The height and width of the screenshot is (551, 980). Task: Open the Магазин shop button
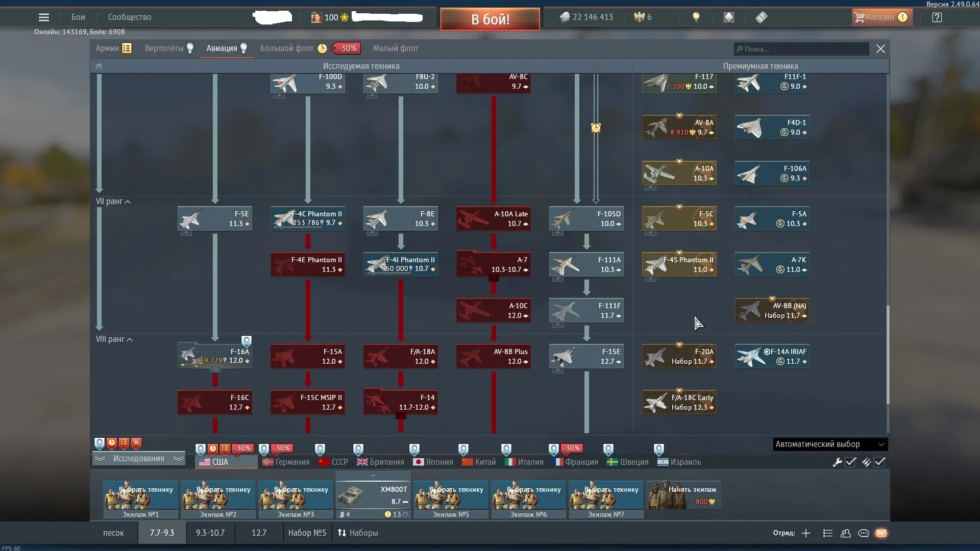coord(879,17)
